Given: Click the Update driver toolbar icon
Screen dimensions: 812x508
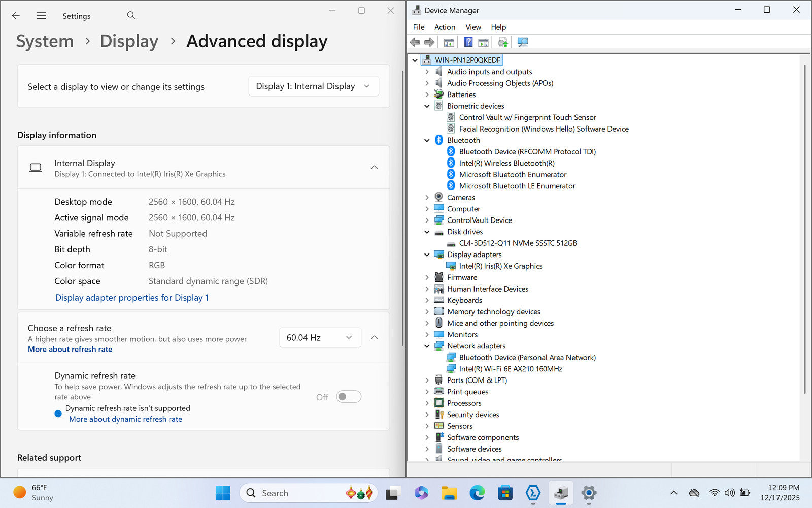Looking at the screenshot, I should coord(502,42).
